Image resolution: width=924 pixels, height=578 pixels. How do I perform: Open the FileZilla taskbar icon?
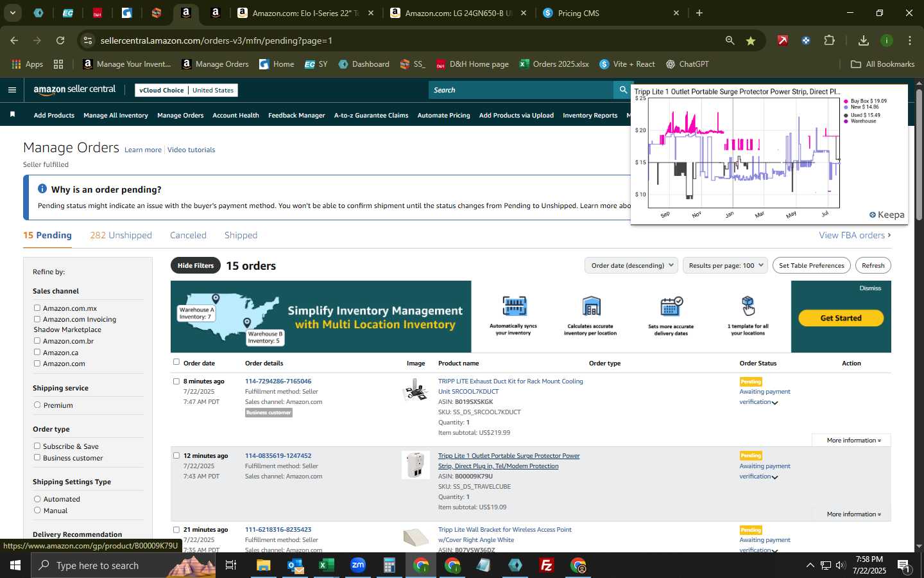coord(546,565)
